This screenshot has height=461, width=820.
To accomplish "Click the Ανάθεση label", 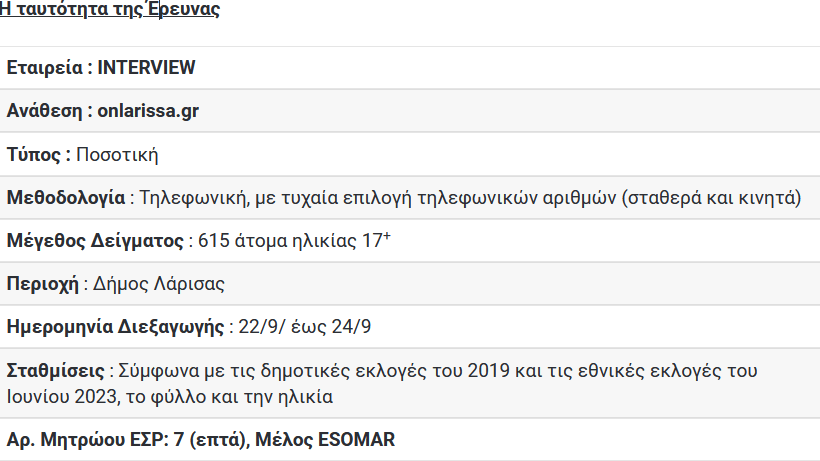I will [44, 111].
